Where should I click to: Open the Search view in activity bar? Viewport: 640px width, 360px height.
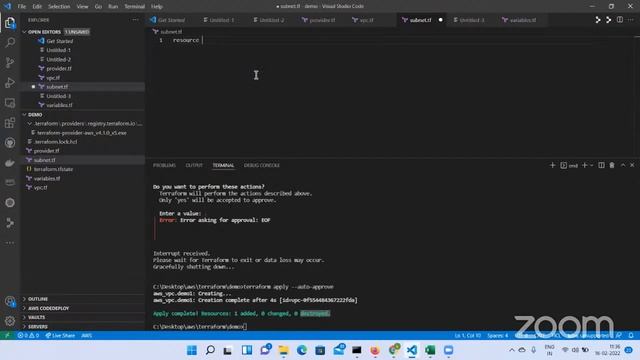(x=10, y=42)
